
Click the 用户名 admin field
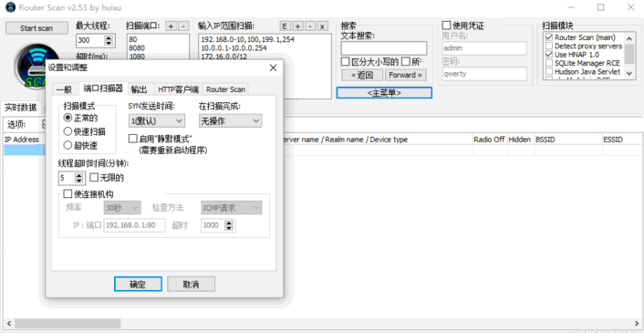click(484, 48)
